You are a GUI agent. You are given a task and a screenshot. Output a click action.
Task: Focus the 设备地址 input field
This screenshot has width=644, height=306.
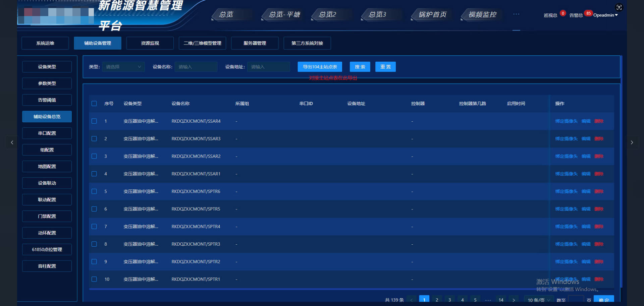[x=269, y=67]
